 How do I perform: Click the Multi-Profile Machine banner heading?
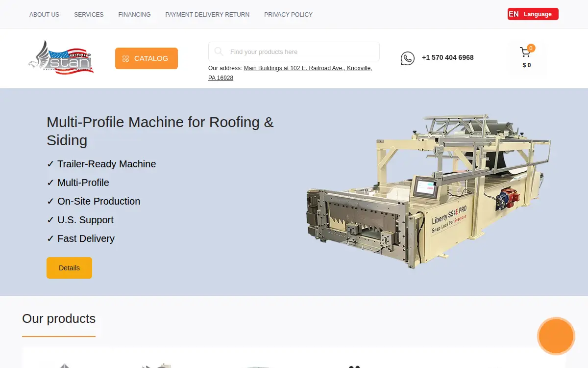pos(160,131)
